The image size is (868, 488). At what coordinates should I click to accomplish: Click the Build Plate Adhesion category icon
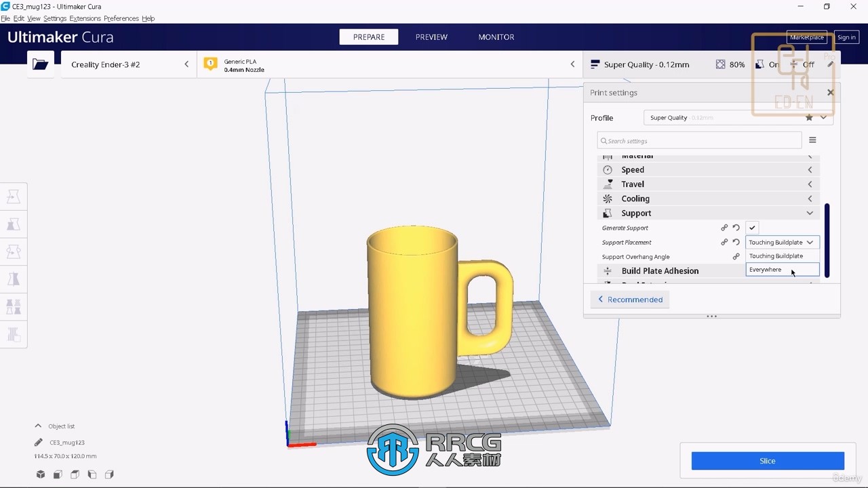(x=608, y=270)
